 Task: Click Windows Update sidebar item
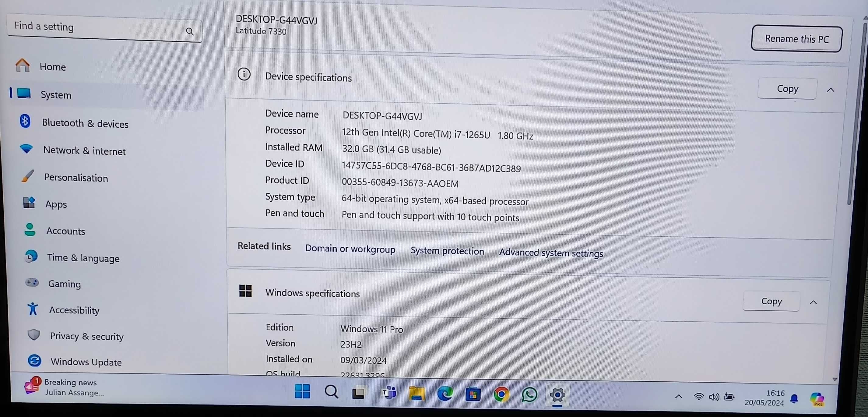click(86, 362)
